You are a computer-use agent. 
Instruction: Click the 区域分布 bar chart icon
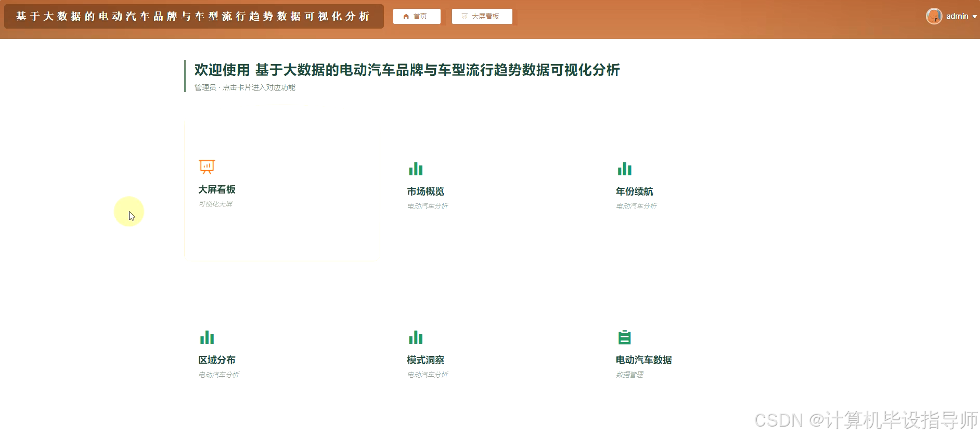[207, 337]
